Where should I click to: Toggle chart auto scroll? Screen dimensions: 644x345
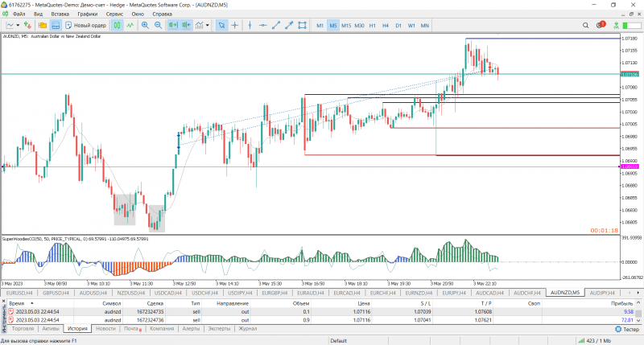pos(173,26)
